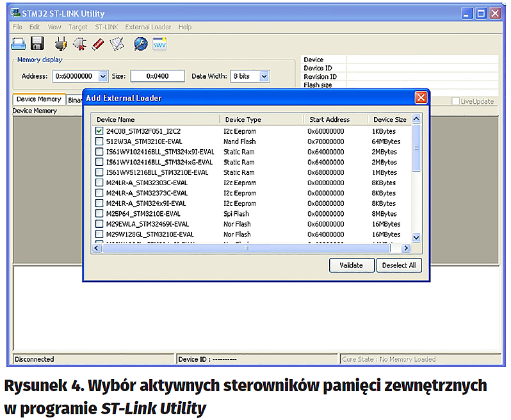This screenshot has width=511, height=420.
Task: Click the globe update toolbar icon
Action: pos(140,44)
